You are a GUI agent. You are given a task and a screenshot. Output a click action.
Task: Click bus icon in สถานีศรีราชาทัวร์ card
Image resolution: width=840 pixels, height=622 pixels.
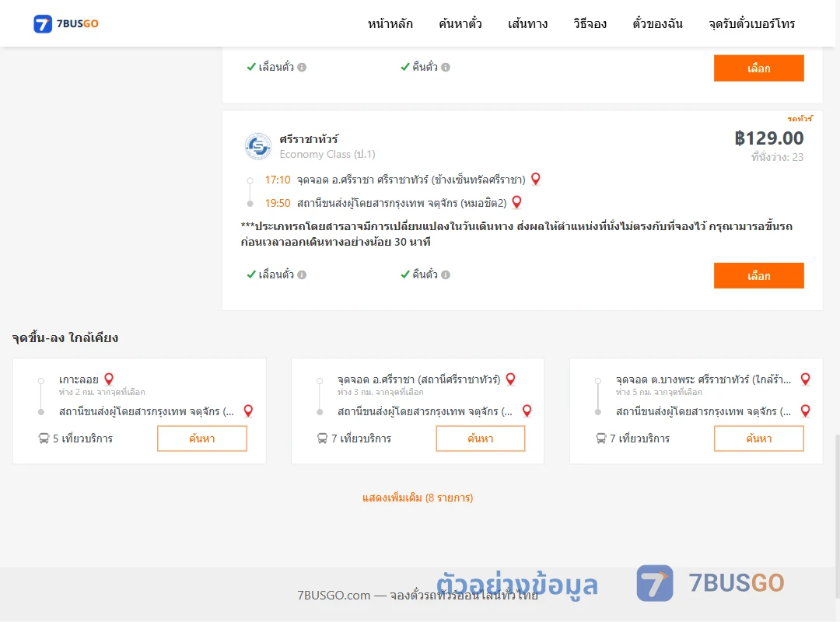pyautogui.click(x=322, y=439)
